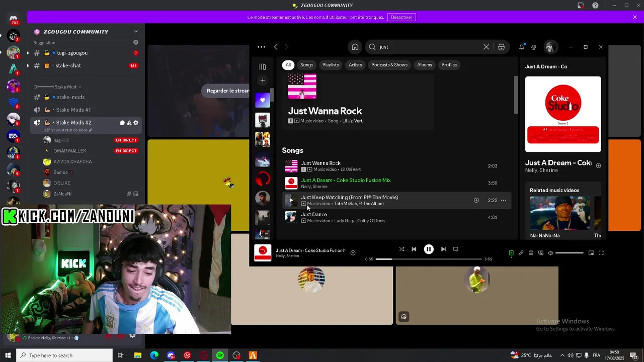Clear the 'just' search text with X

pos(486,47)
